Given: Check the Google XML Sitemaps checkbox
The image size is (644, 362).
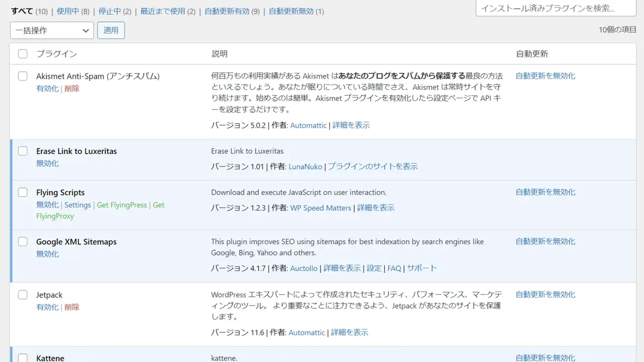Looking at the screenshot, I should 23,242.
